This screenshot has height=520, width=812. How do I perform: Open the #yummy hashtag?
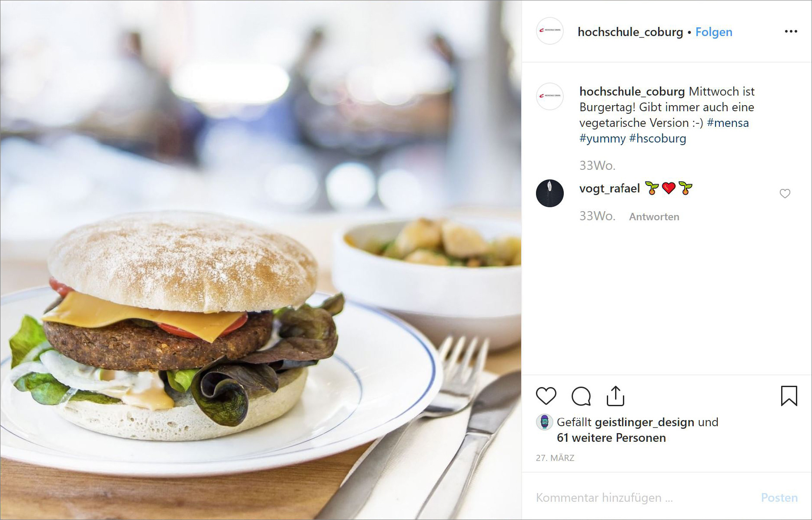tap(602, 139)
